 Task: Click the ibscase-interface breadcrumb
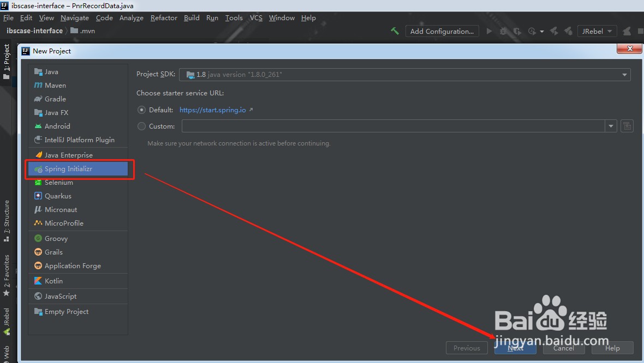click(x=34, y=31)
